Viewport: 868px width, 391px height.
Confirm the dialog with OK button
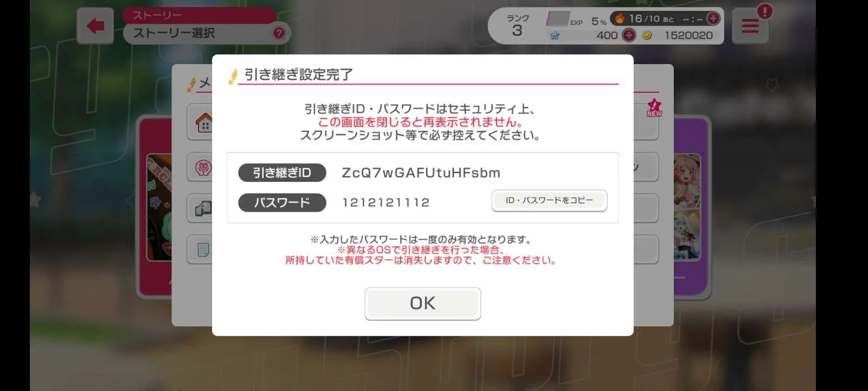click(423, 304)
